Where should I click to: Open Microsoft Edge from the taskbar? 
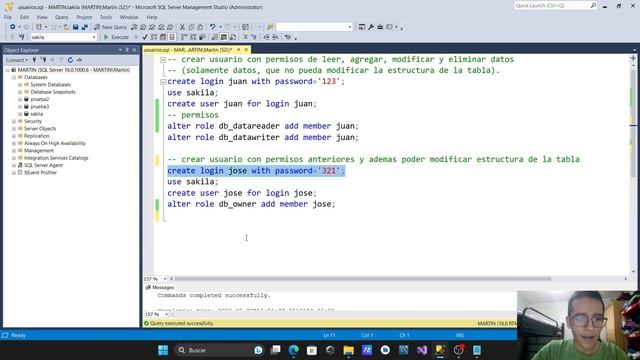coord(293,350)
